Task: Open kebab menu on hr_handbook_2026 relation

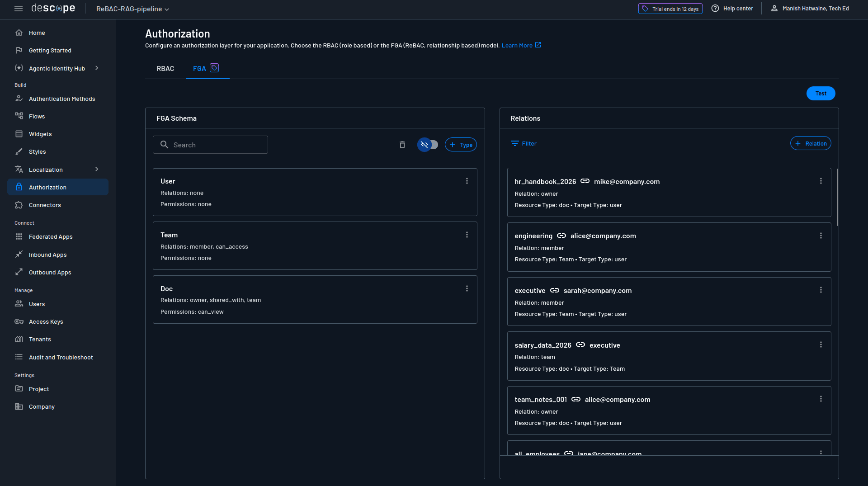Action: [x=821, y=181]
